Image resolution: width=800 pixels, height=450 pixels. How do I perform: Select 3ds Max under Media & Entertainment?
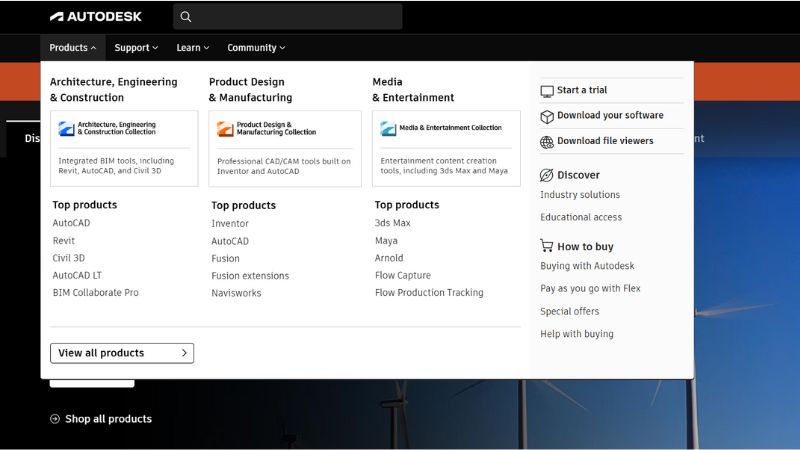click(x=392, y=223)
